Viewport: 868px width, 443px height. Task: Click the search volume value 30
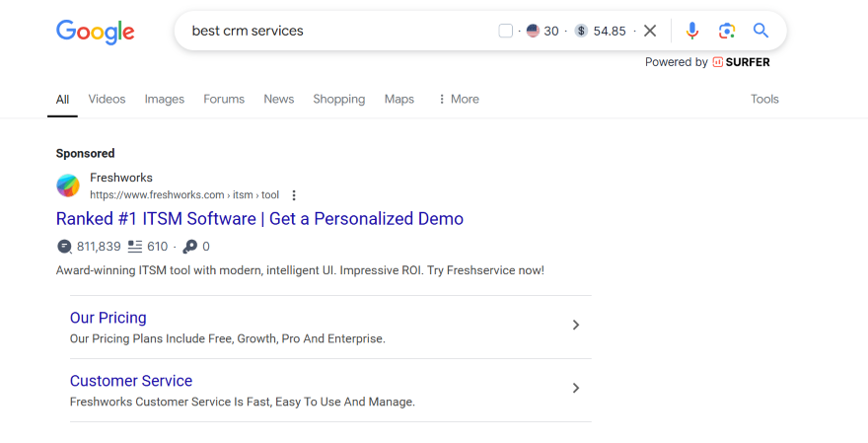pyautogui.click(x=550, y=31)
